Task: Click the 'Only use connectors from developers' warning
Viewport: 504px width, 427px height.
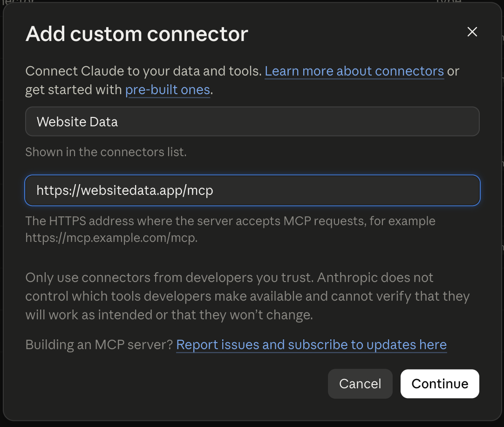Action: [x=247, y=296]
